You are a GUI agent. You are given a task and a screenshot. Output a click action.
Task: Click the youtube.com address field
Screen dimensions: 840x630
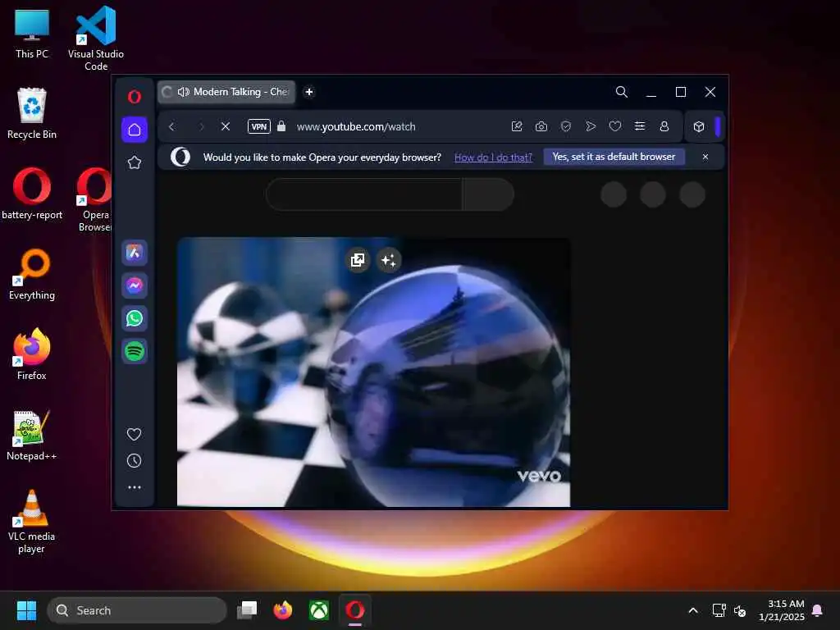coord(356,127)
